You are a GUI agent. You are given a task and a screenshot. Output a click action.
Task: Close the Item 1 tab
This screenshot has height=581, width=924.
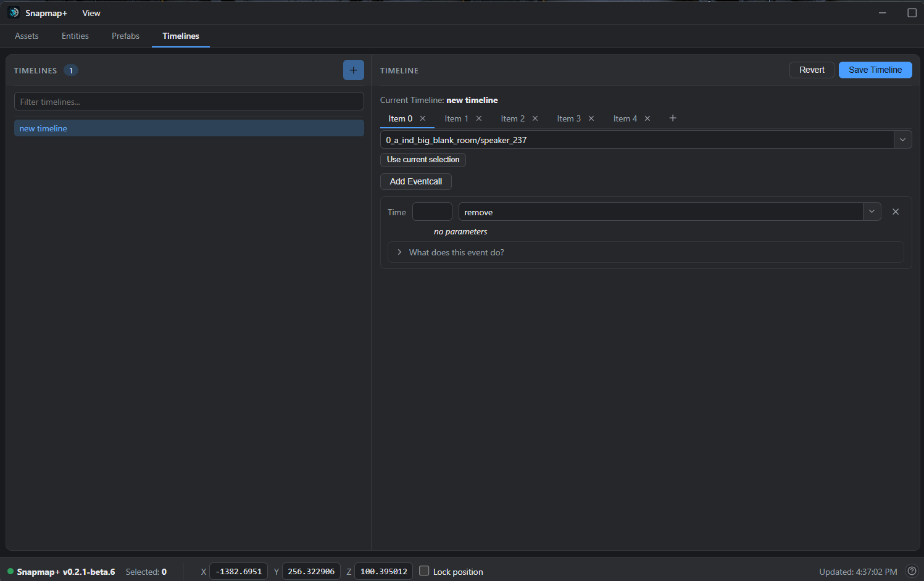click(x=479, y=118)
